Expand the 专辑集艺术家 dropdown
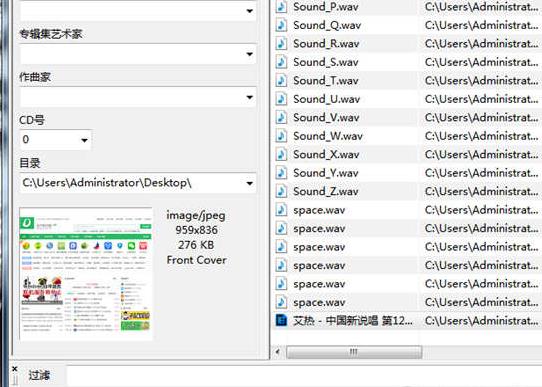This screenshot has width=542, height=387. point(249,54)
